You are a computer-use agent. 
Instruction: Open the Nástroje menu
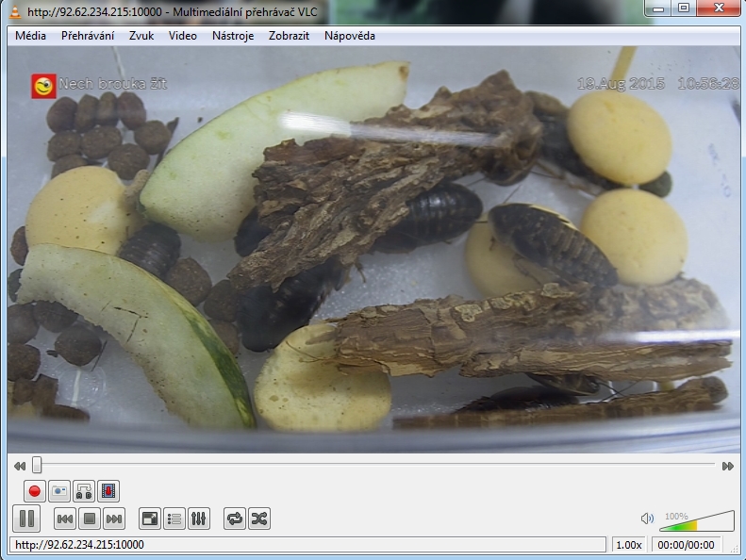pyautogui.click(x=233, y=36)
